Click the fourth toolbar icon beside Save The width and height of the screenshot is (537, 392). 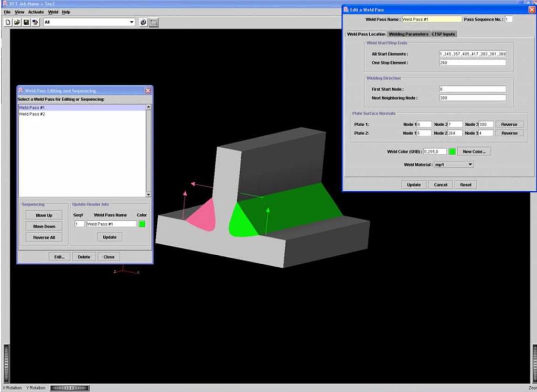tap(35, 22)
